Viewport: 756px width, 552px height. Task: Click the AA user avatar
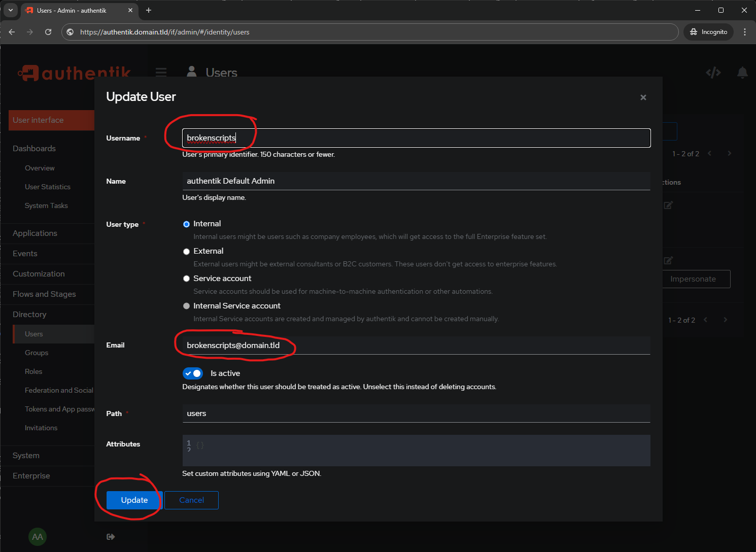pos(38,537)
